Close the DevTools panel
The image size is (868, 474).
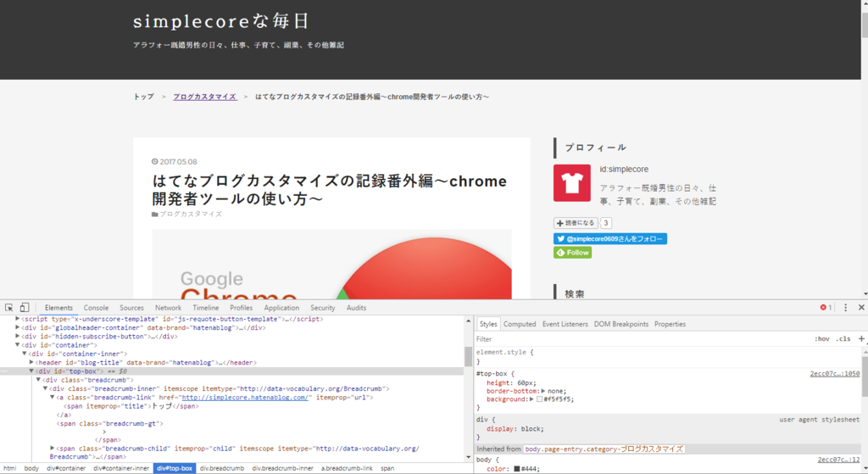tap(861, 307)
